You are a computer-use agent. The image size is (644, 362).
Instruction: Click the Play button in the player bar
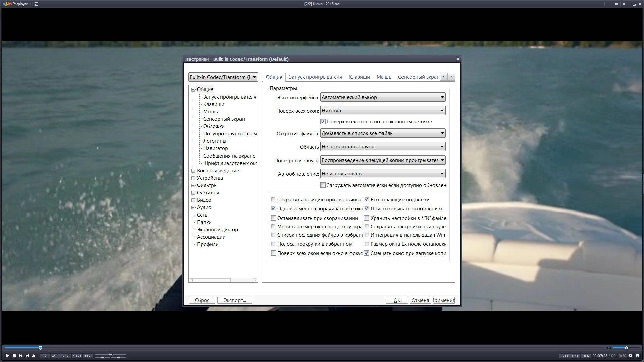click(7, 356)
